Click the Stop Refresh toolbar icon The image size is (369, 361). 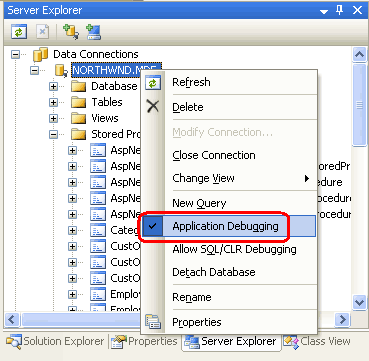click(x=42, y=32)
